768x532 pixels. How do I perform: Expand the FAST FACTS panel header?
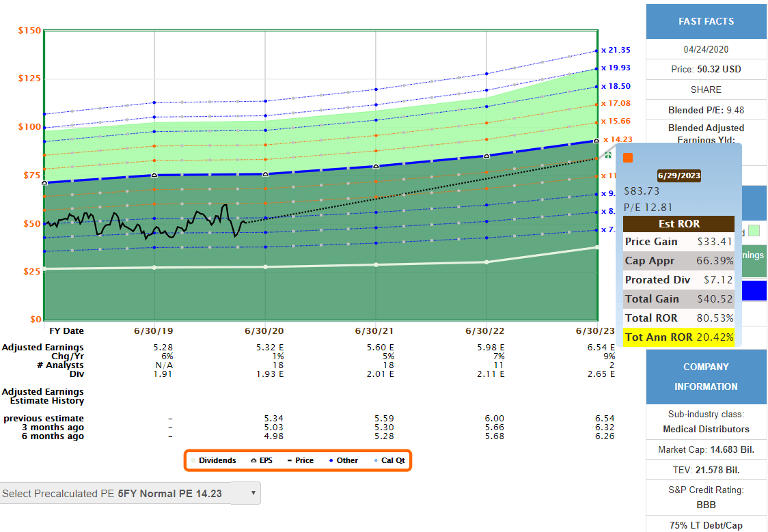pyautogui.click(x=706, y=21)
